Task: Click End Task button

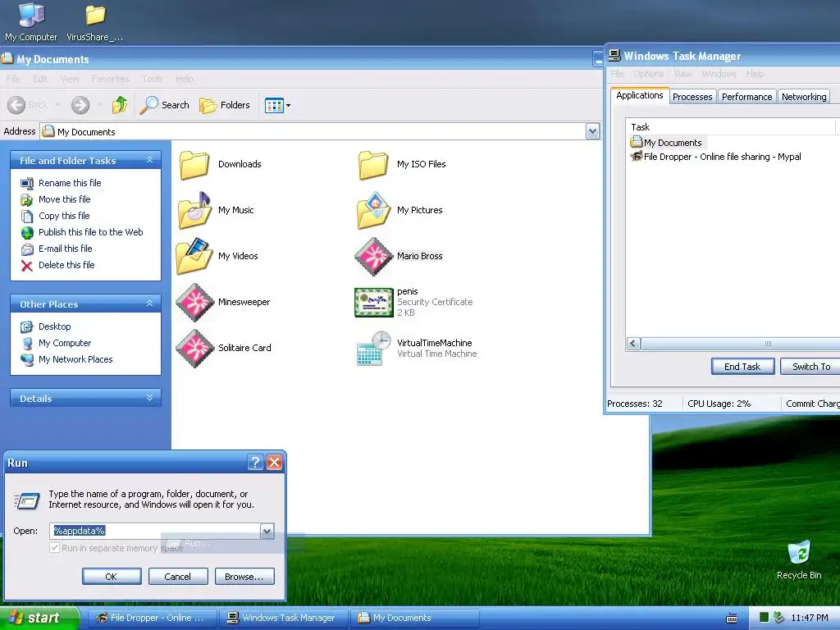Action: (x=742, y=367)
